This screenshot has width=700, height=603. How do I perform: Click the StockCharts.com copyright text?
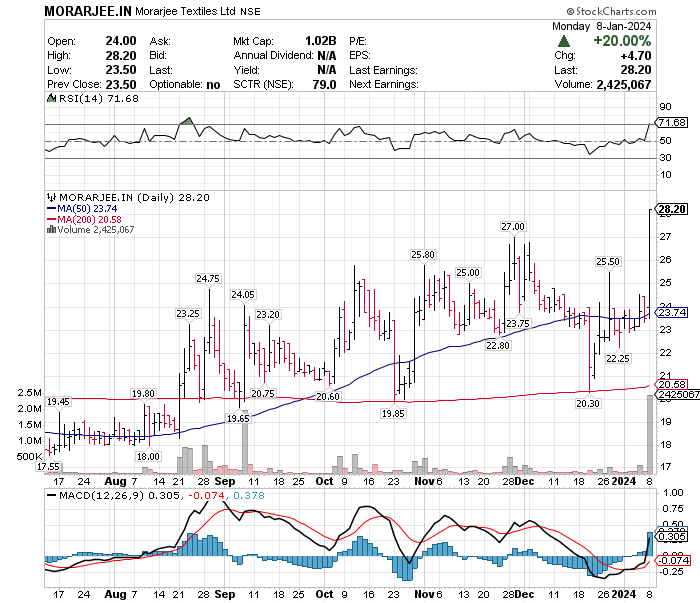(x=611, y=11)
